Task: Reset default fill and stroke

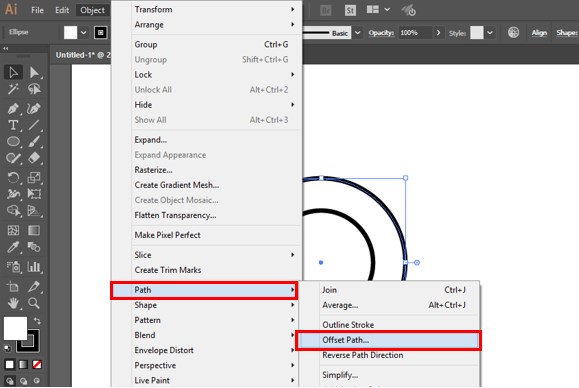Action: point(7,348)
